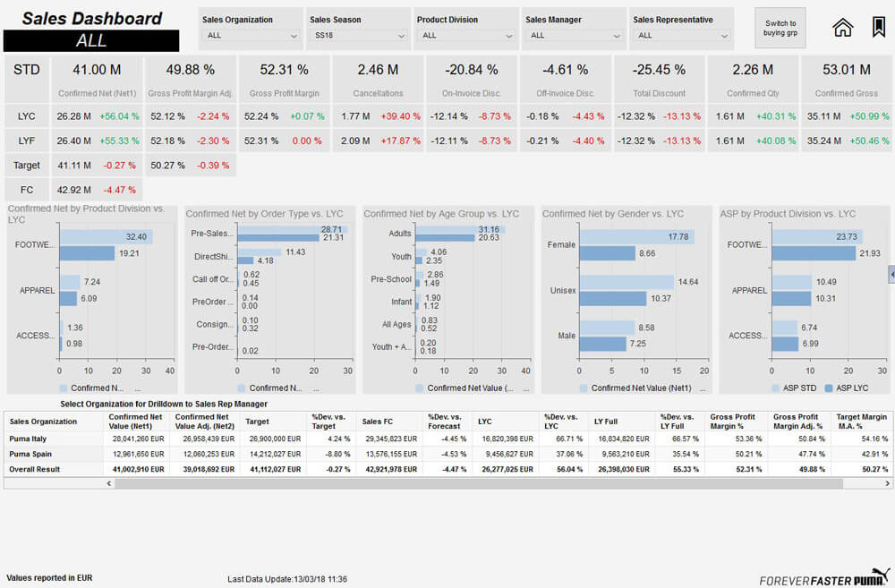Screen dimensions: 895x588
Task: Click the Unisex gender label
Action: click(x=563, y=291)
